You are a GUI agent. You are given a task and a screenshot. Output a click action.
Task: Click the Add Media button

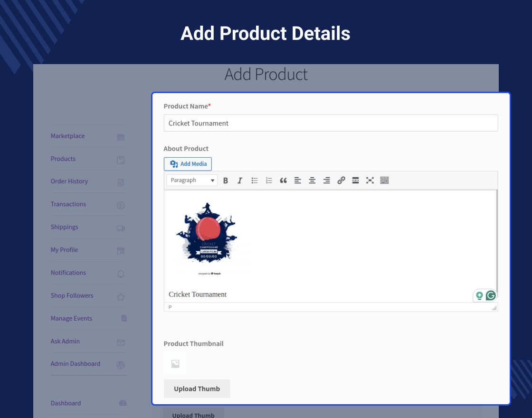pyautogui.click(x=188, y=164)
